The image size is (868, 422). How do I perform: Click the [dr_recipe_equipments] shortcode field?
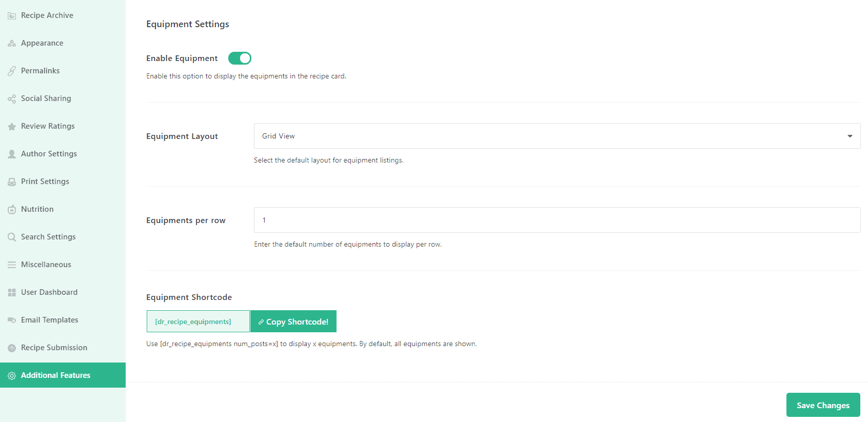(198, 321)
